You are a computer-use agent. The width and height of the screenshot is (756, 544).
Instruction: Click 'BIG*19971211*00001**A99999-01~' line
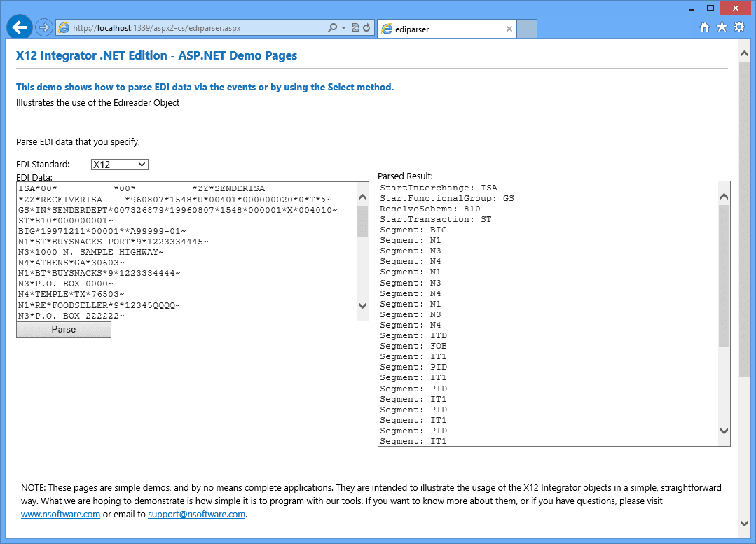(102, 231)
